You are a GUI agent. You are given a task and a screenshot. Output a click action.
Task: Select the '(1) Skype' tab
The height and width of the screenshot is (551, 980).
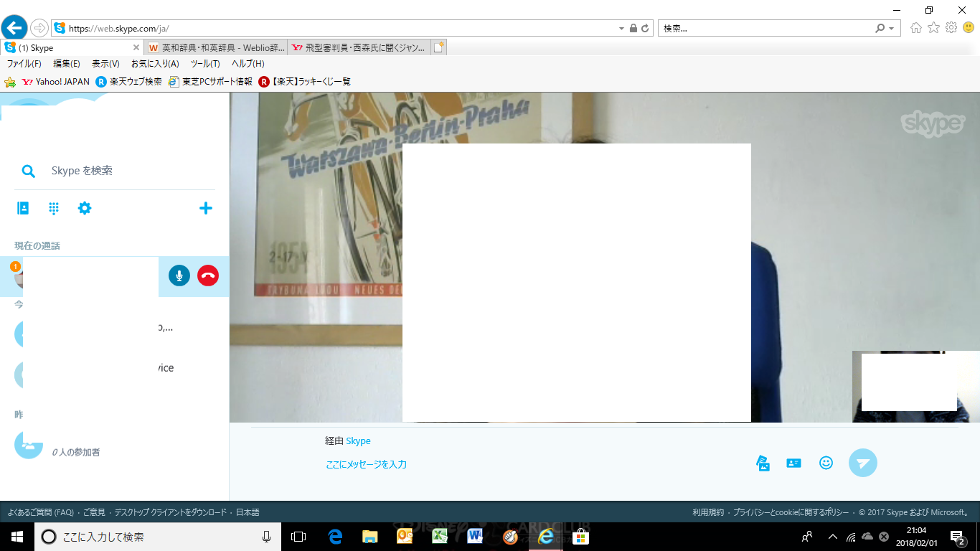tap(72, 48)
